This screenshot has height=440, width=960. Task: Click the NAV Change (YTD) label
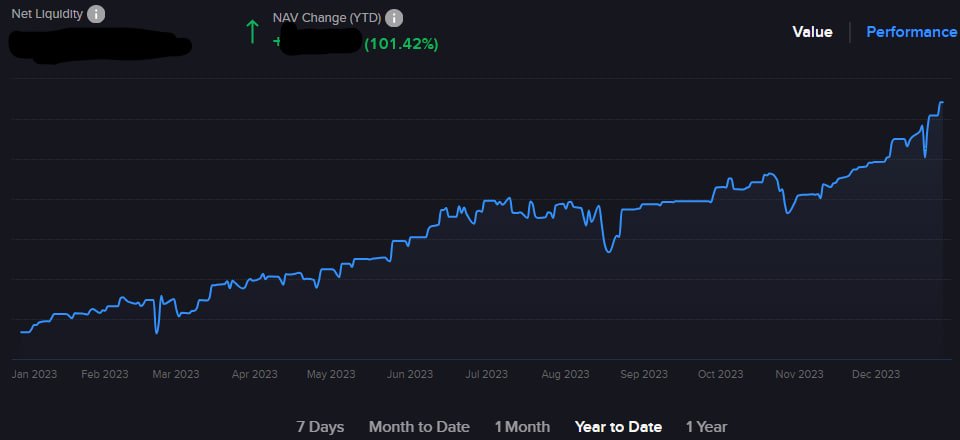click(x=327, y=18)
